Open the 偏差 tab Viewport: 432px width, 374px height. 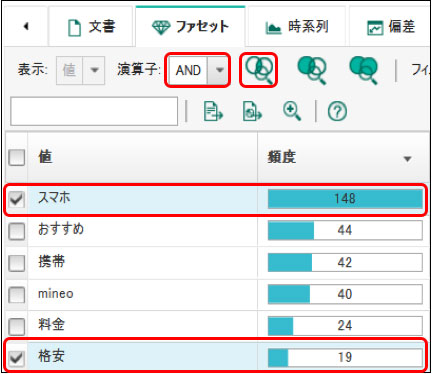point(390,27)
